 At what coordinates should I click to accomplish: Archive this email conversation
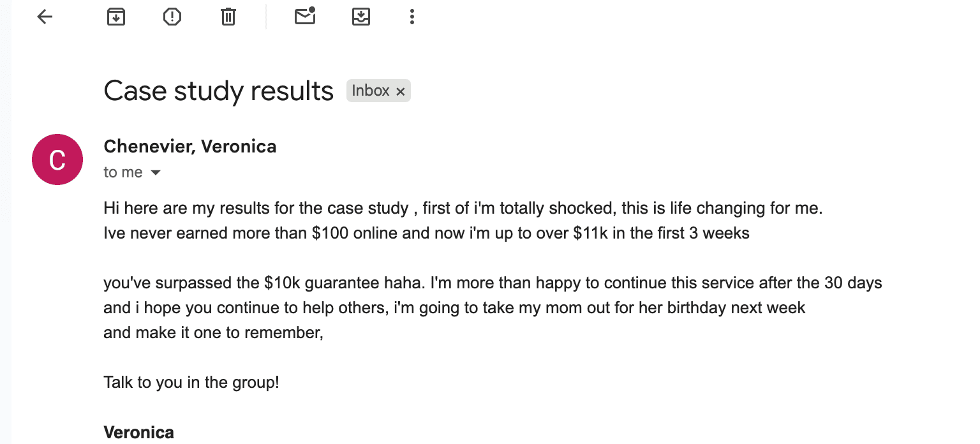click(x=115, y=17)
